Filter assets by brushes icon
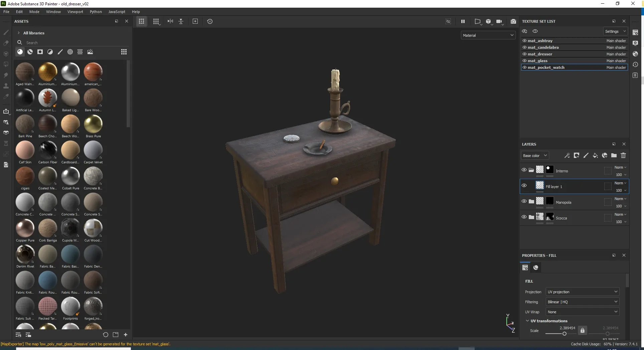644x350 pixels. click(60, 52)
